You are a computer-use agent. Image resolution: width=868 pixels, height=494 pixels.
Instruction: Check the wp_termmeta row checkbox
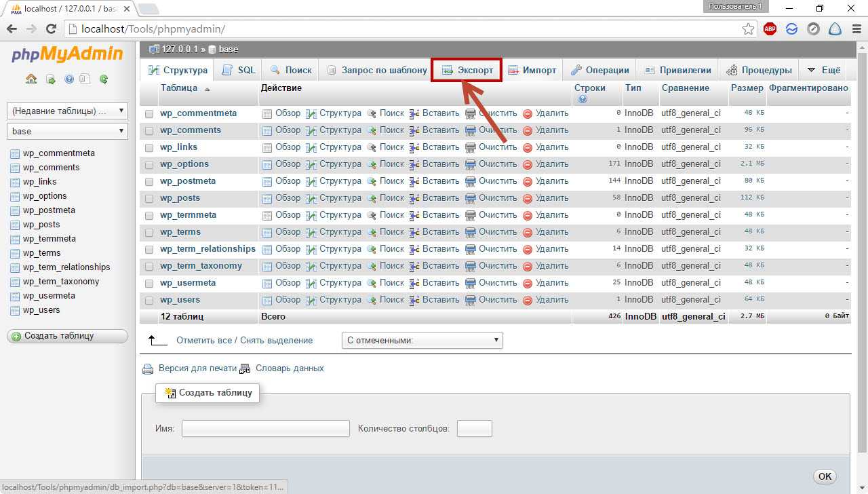pyautogui.click(x=149, y=216)
